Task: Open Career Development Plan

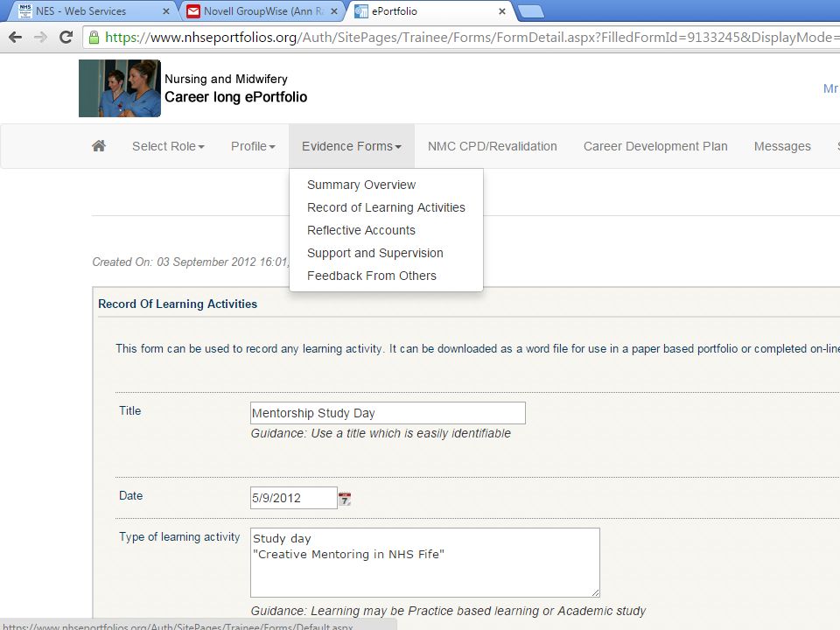Action: click(x=655, y=146)
